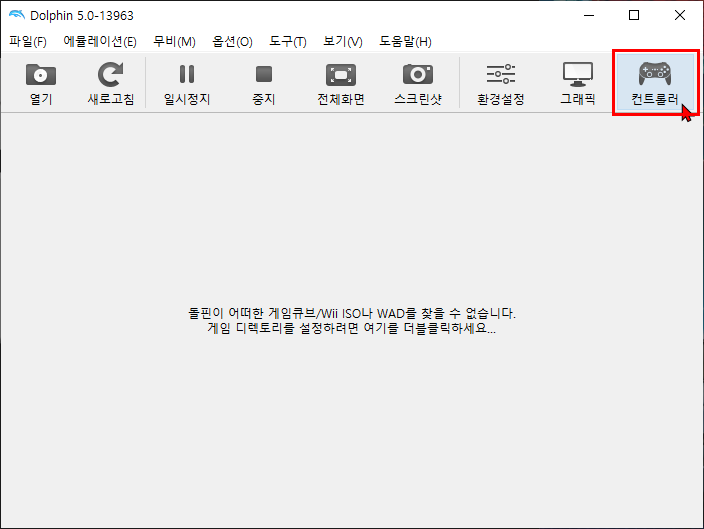Open the 에뮬레이션(E) menu
The image size is (704, 529).
coord(100,42)
